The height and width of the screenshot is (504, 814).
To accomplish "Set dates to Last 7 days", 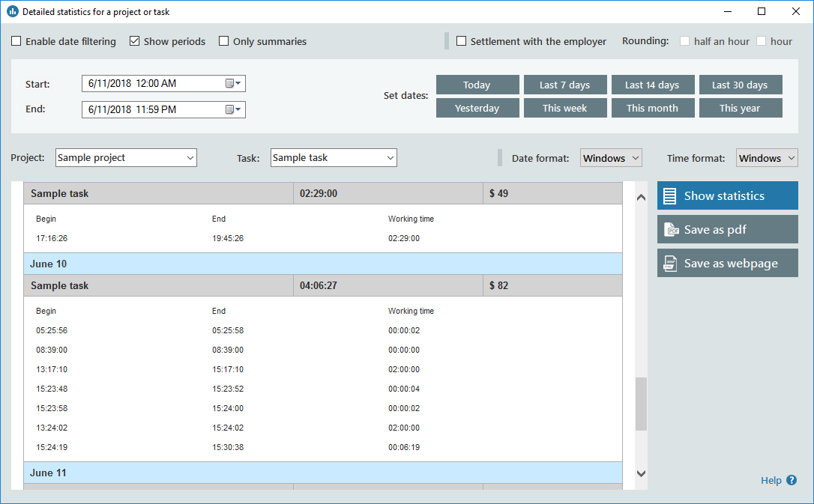I will pyautogui.click(x=564, y=85).
